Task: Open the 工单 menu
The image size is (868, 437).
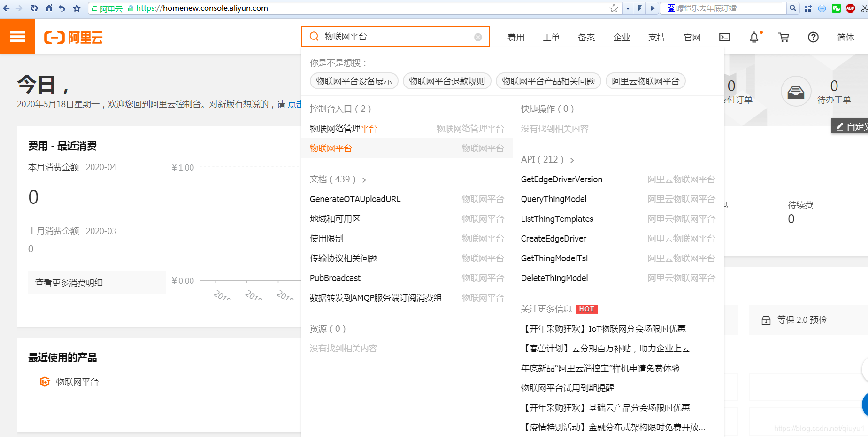Action: pyautogui.click(x=551, y=37)
